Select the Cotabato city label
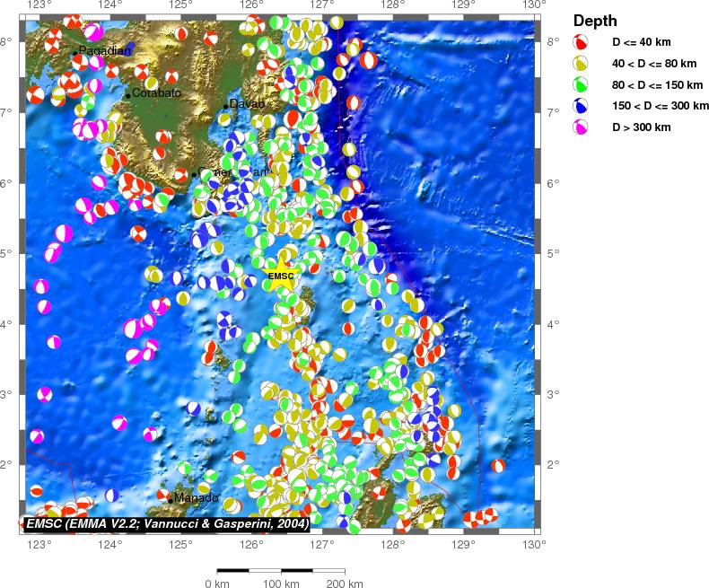This screenshot has width=709, height=588. pyautogui.click(x=156, y=93)
